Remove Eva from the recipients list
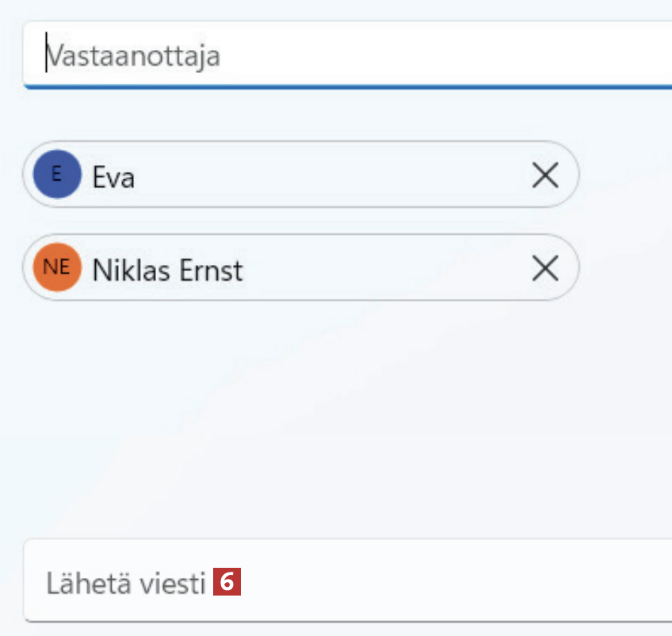This screenshot has height=636, width=672. point(545,175)
